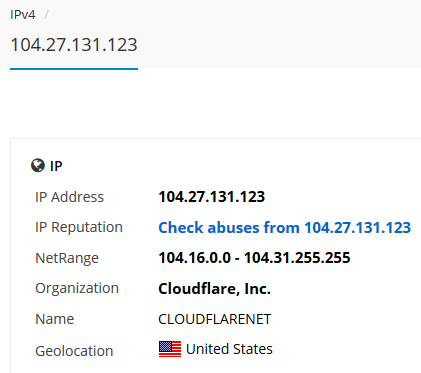Click the IP section heading text
This screenshot has width=421, height=373.
(56, 166)
